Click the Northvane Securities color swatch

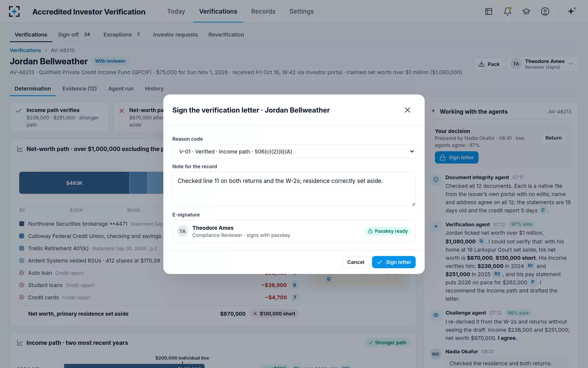[x=22, y=224]
